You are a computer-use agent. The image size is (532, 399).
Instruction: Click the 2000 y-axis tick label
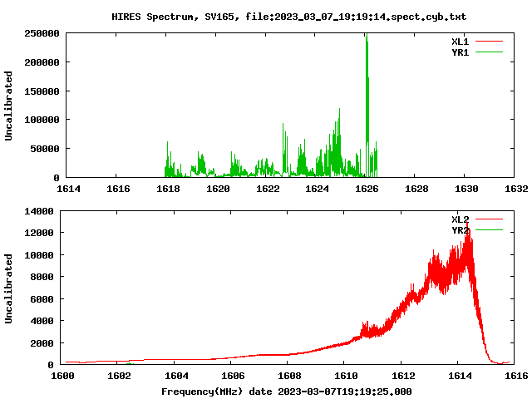click(42, 343)
